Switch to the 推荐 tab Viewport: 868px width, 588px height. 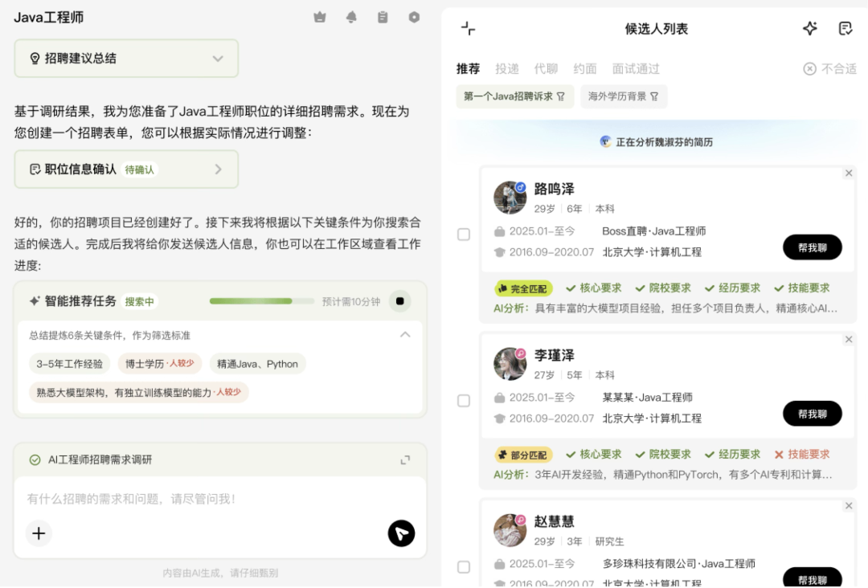tap(469, 68)
